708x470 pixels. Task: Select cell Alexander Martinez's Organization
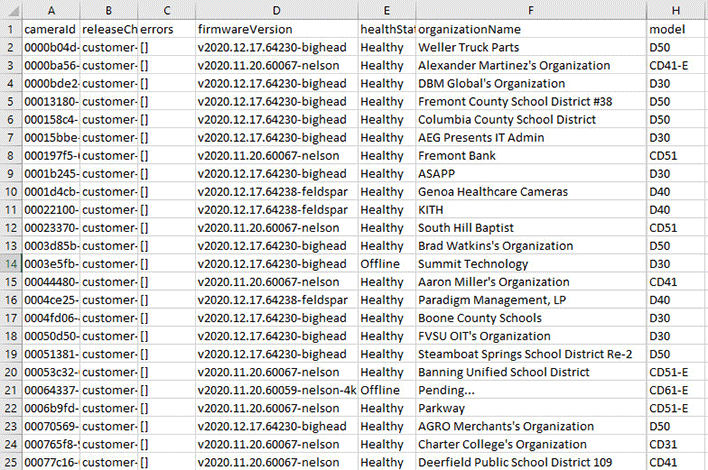point(531,65)
